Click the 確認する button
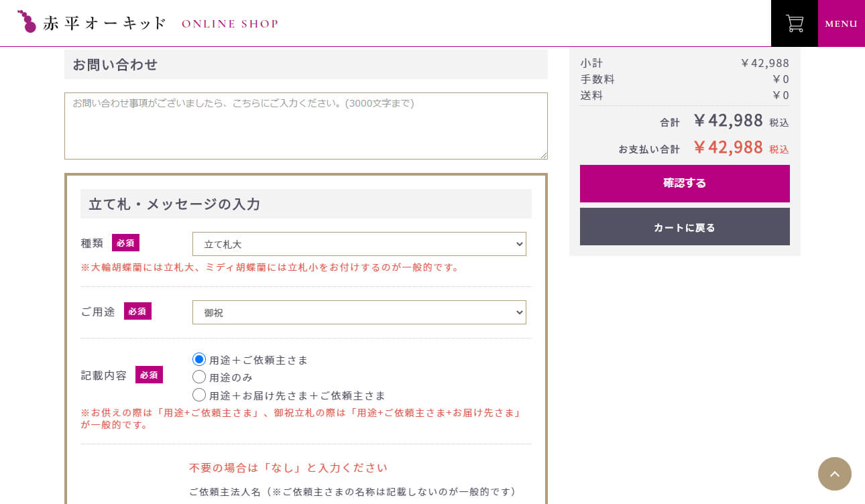The height and width of the screenshot is (504, 865). pyautogui.click(x=685, y=184)
